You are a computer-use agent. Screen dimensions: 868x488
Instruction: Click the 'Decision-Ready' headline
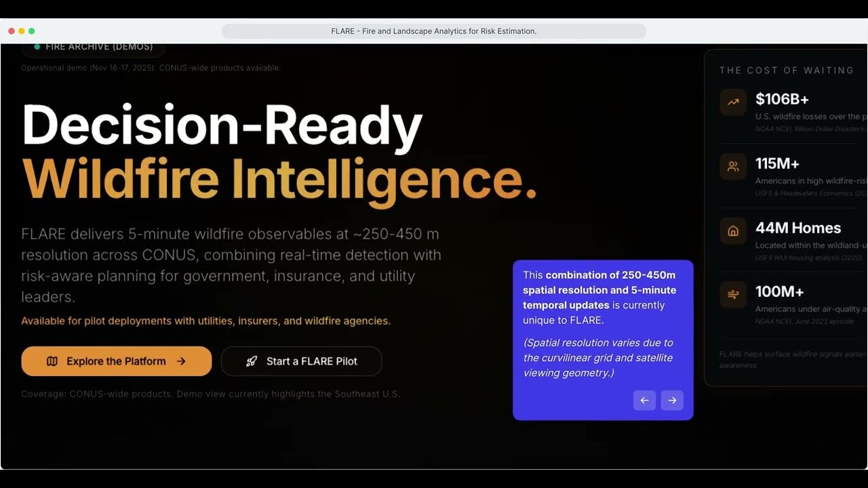222,127
